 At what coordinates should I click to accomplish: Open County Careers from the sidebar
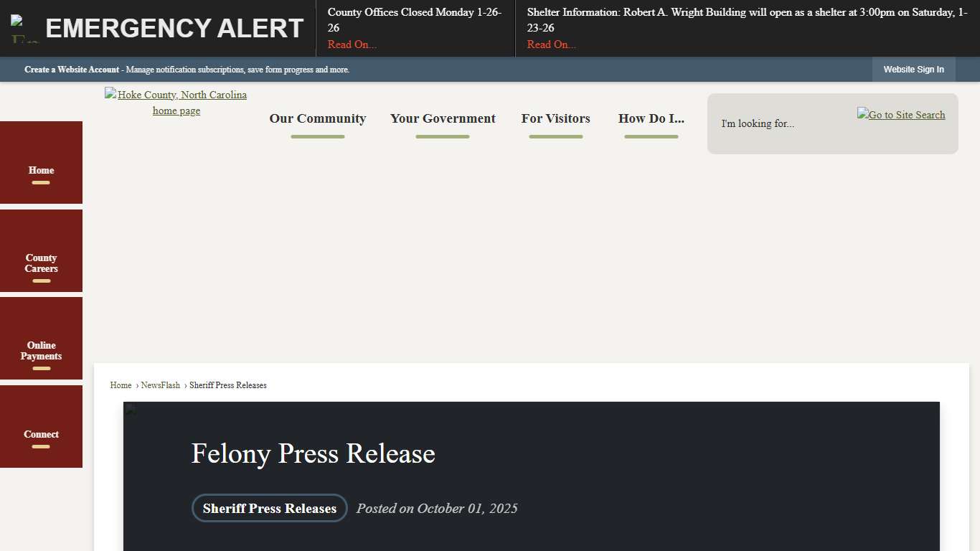pos(41,263)
